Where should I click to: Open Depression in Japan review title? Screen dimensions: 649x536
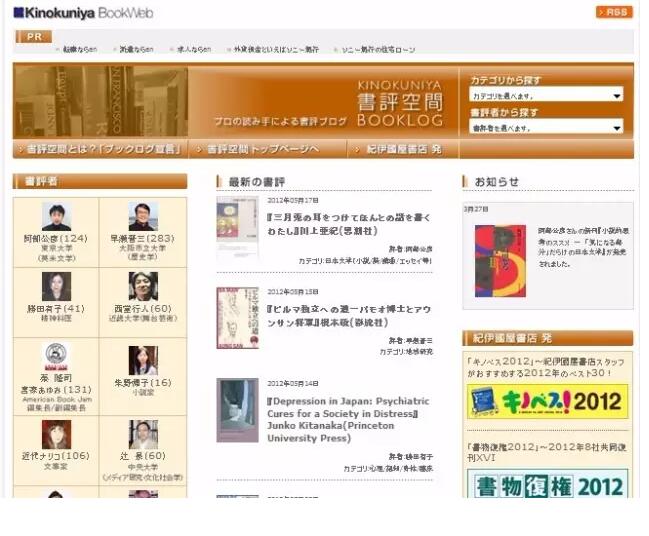click(x=348, y=419)
